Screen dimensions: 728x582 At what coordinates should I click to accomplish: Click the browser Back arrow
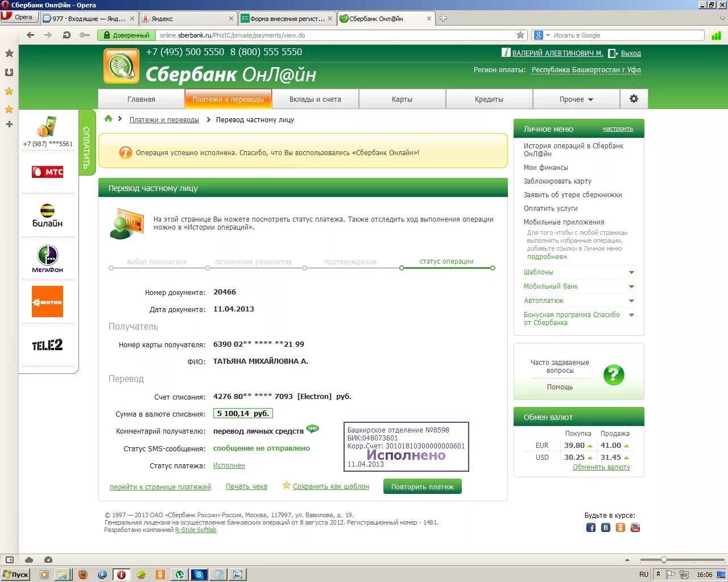pos(31,35)
